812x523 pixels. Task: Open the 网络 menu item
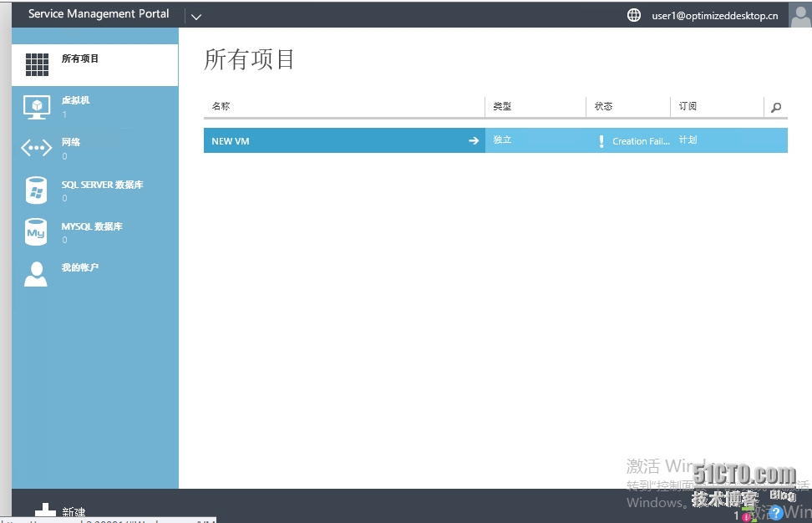coord(94,149)
